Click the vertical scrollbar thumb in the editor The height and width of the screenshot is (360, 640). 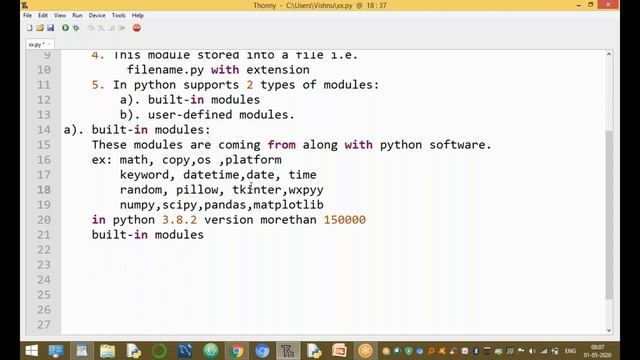(609, 215)
